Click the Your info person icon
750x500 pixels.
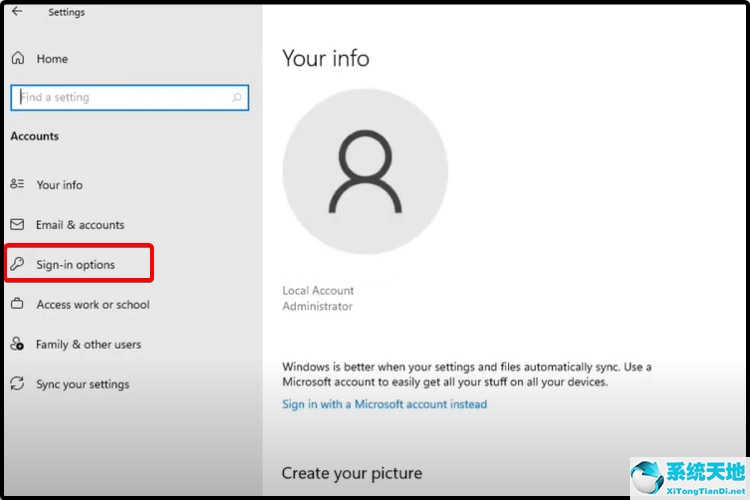click(17, 185)
